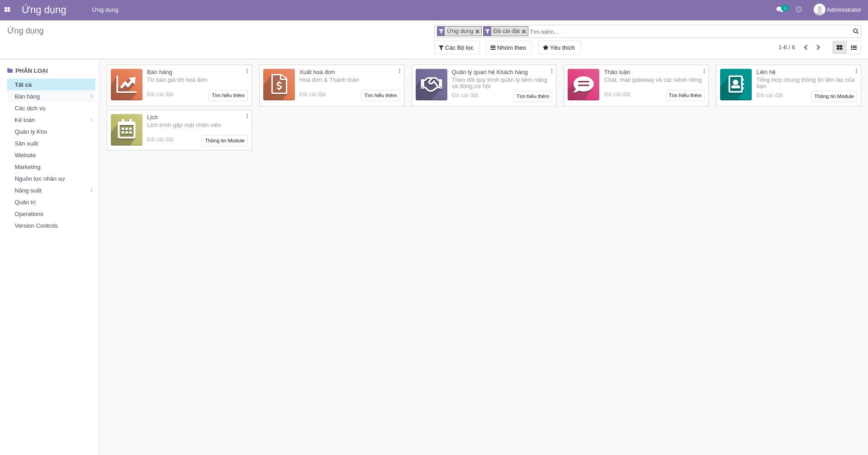Open the Administrator user menu

pyautogui.click(x=837, y=9)
